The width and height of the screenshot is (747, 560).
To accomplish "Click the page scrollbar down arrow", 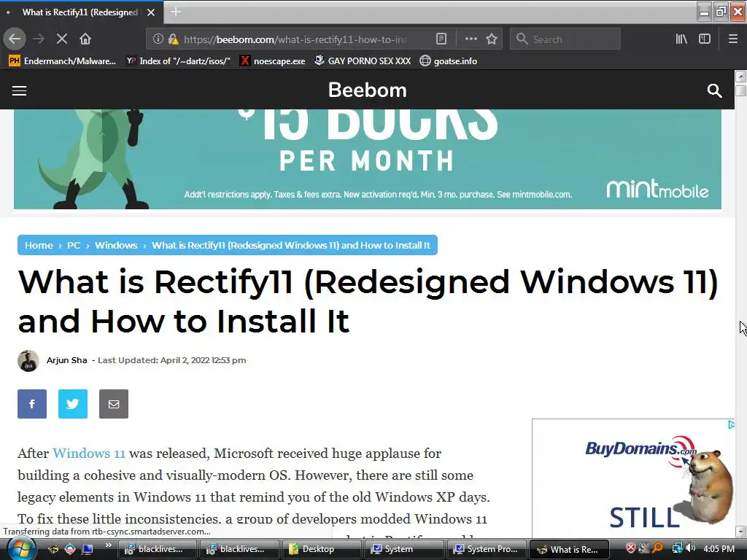I will point(741,532).
